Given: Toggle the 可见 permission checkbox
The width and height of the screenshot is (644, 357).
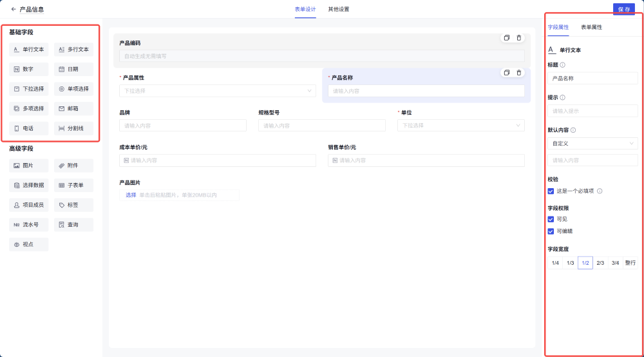Looking at the screenshot, I should [x=551, y=219].
